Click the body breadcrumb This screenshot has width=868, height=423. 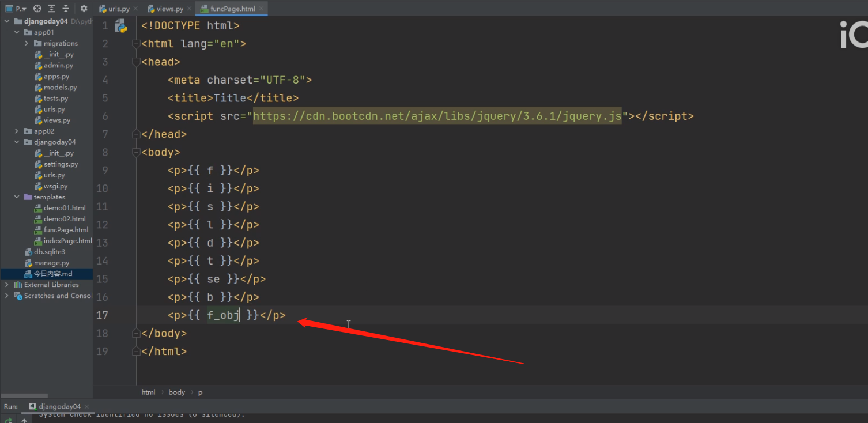pos(176,392)
